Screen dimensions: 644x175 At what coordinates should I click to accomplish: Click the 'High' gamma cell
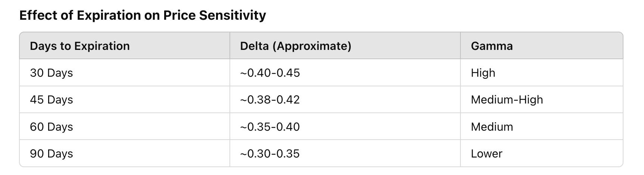coord(483,73)
